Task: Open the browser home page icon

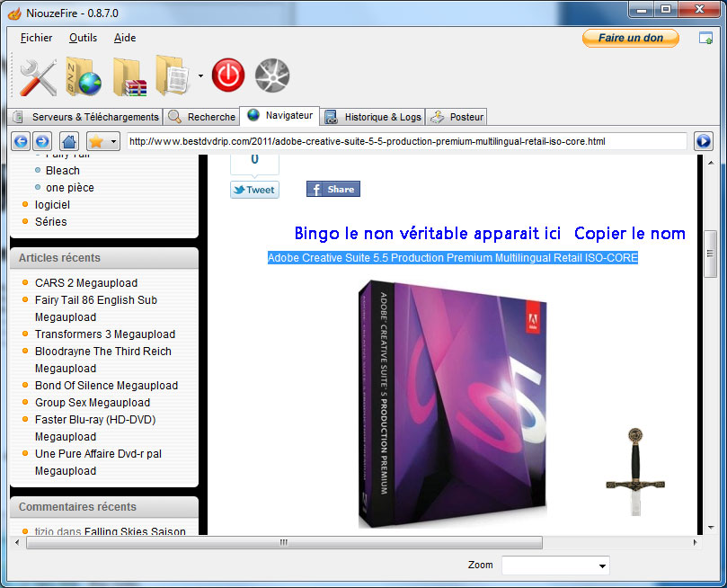Action: (69, 141)
